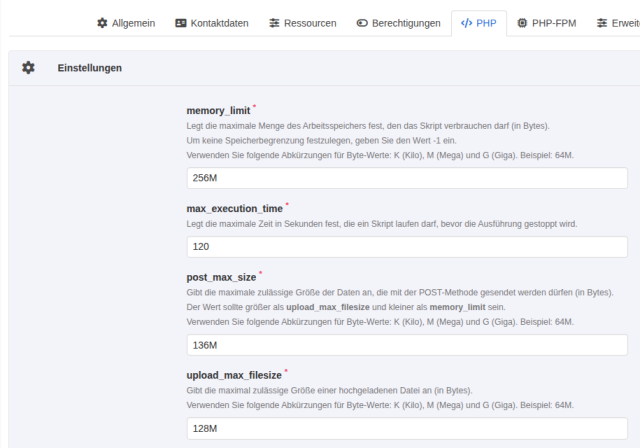Click text 'Gibt die maximale zulässige Größe der Daten an'
This screenshot has height=448, width=640.
279,293
